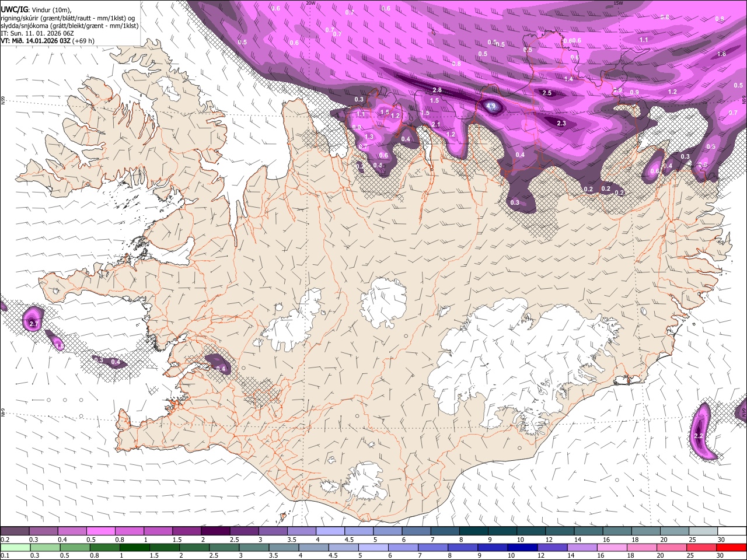Select the 'rigning/skúrir' legend description line
Screen dimensions: 747x560
[x=68, y=17]
